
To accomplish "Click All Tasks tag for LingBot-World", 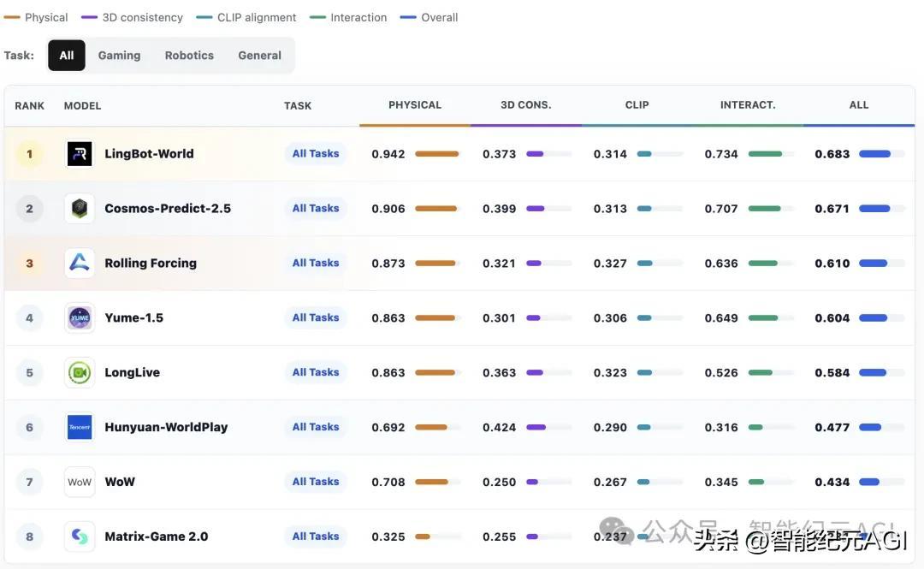I will point(316,154).
